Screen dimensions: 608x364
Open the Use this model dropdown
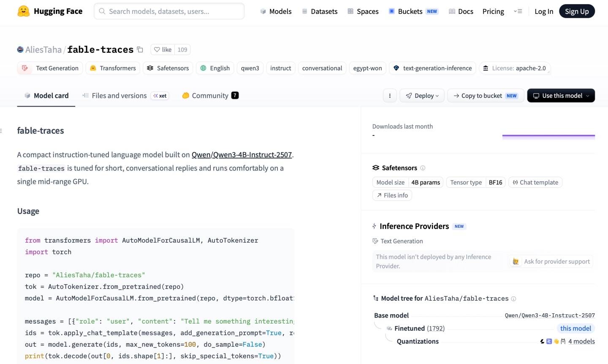tap(561, 96)
